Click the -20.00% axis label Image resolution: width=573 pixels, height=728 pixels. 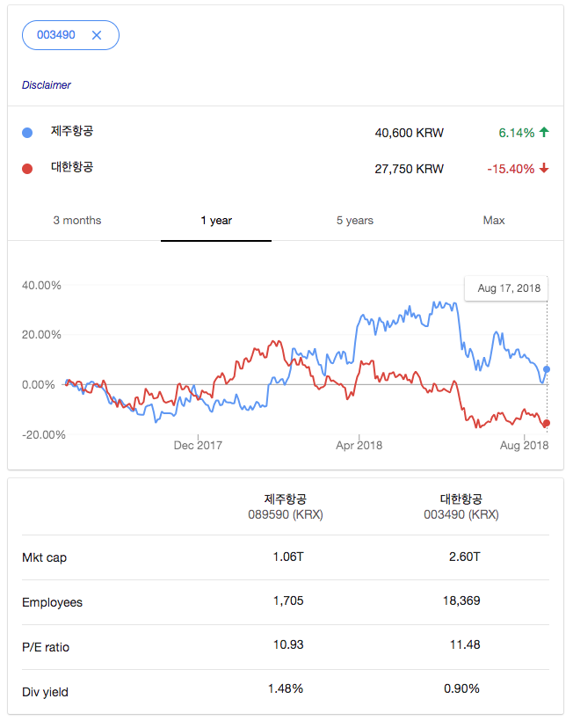44,435
